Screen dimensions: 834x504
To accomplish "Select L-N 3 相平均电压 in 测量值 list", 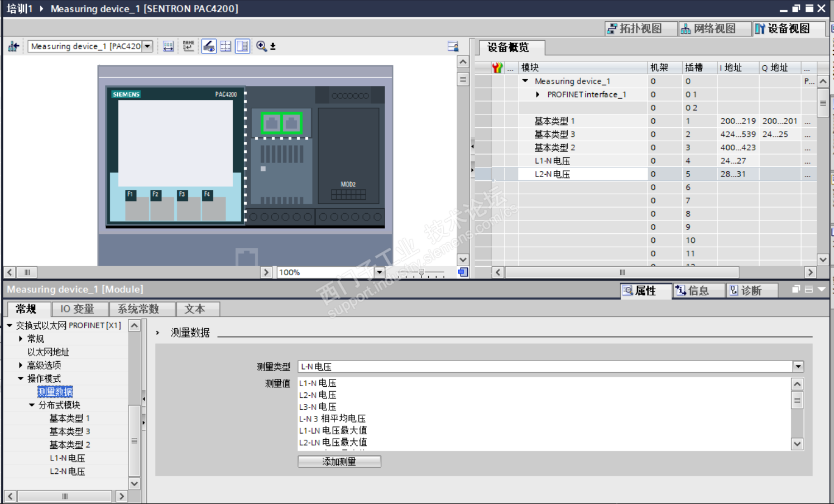I will [332, 419].
